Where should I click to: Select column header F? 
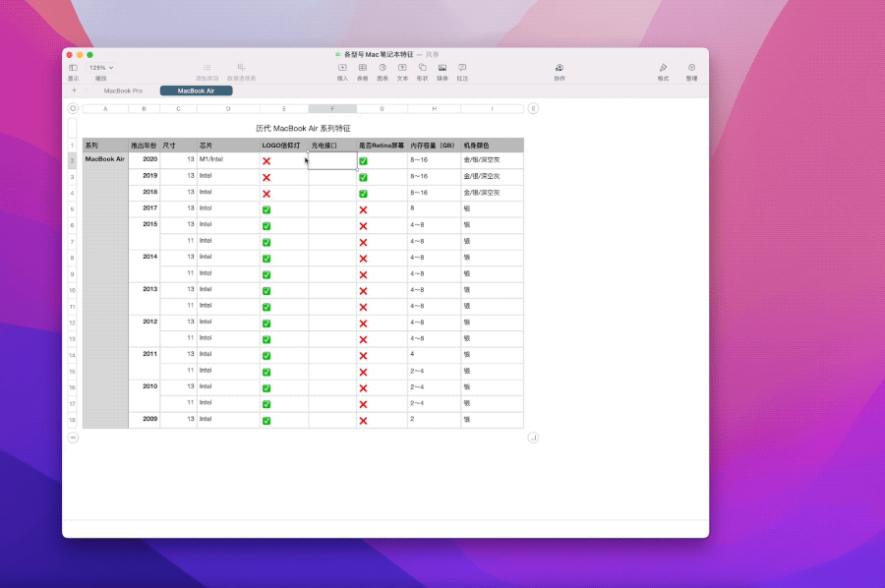[x=332, y=109]
